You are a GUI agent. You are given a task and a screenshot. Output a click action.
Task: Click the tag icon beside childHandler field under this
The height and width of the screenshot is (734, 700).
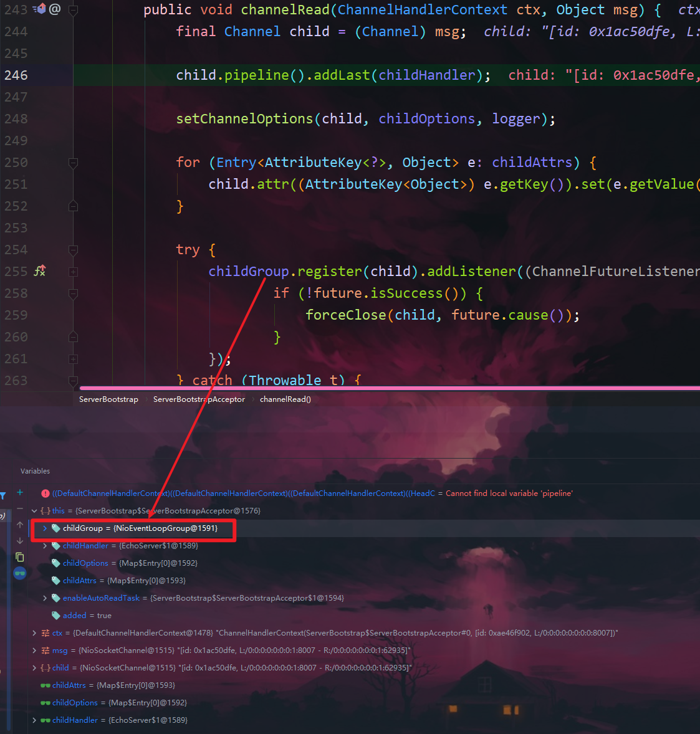(x=55, y=546)
